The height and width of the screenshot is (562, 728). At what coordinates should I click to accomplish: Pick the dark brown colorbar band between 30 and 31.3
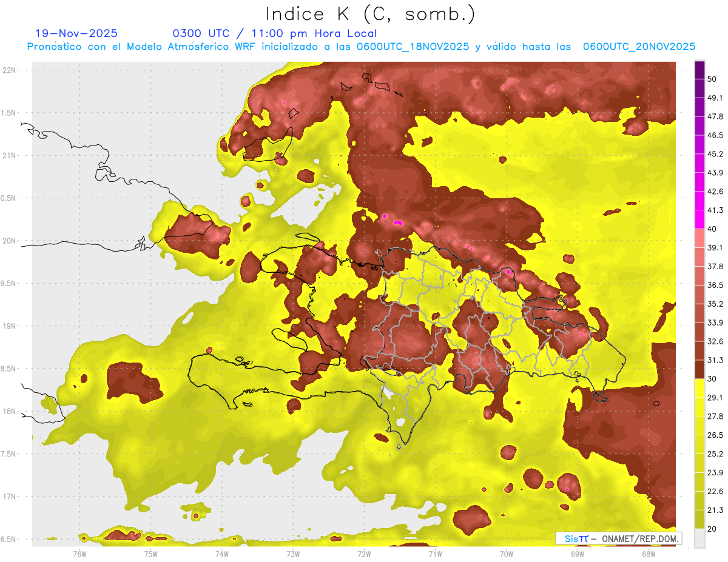tap(699, 369)
